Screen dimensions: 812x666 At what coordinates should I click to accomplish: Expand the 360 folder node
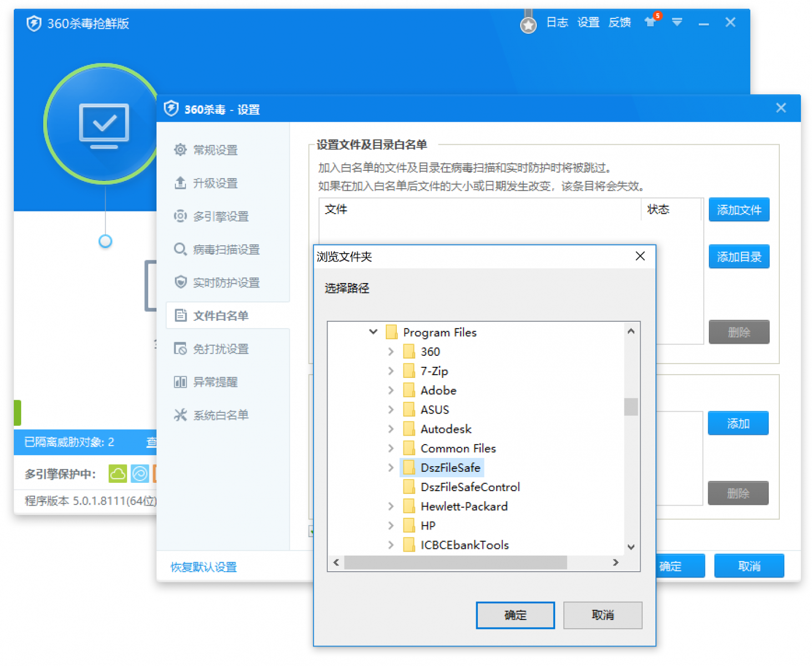pyautogui.click(x=391, y=351)
